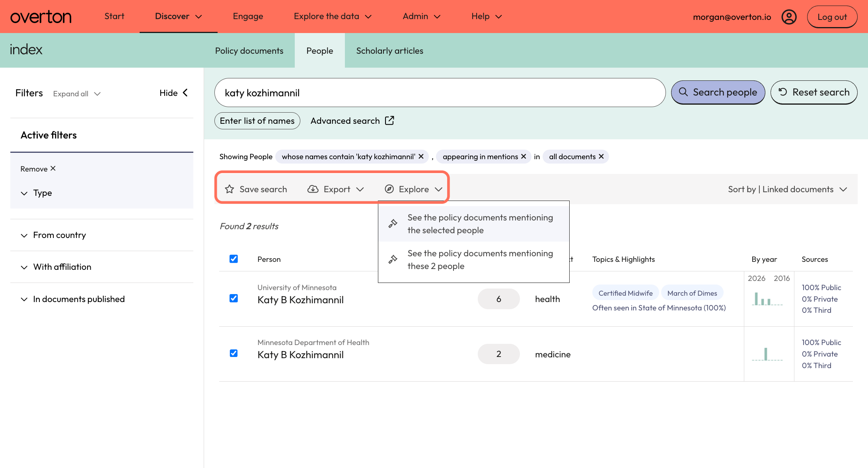Click the compass icon next to Explore
The image size is (868, 468).
(389, 189)
